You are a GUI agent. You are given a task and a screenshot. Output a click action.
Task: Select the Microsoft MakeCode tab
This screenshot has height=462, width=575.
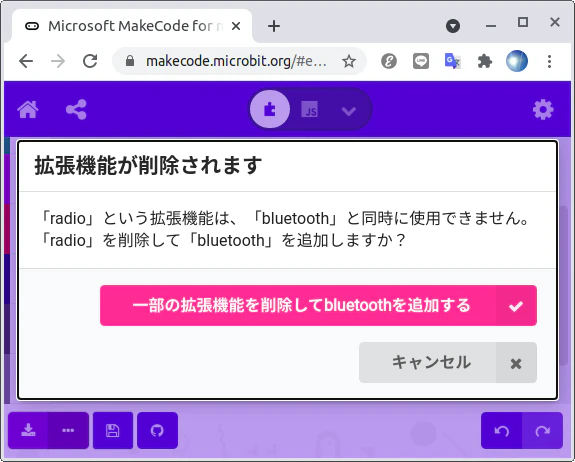point(132,26)
